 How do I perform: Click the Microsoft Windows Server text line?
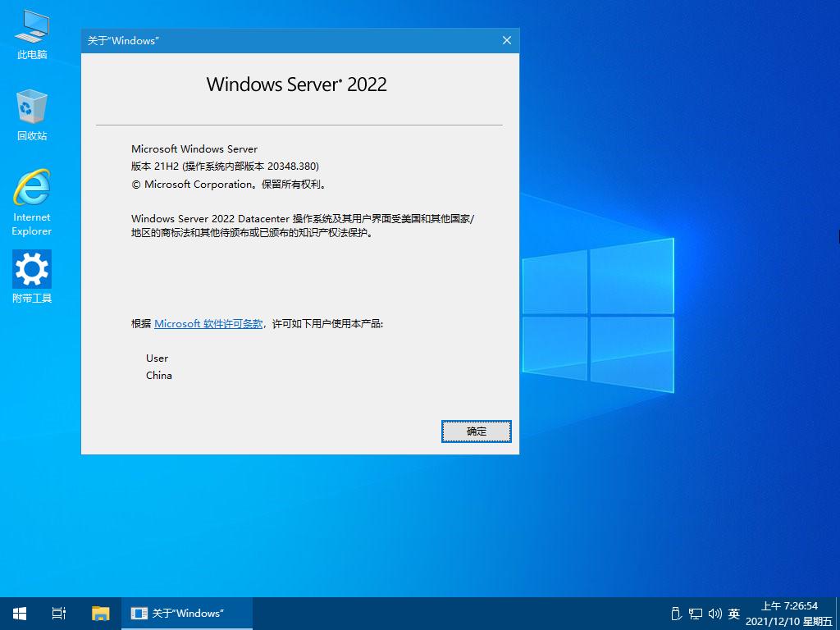194,149
